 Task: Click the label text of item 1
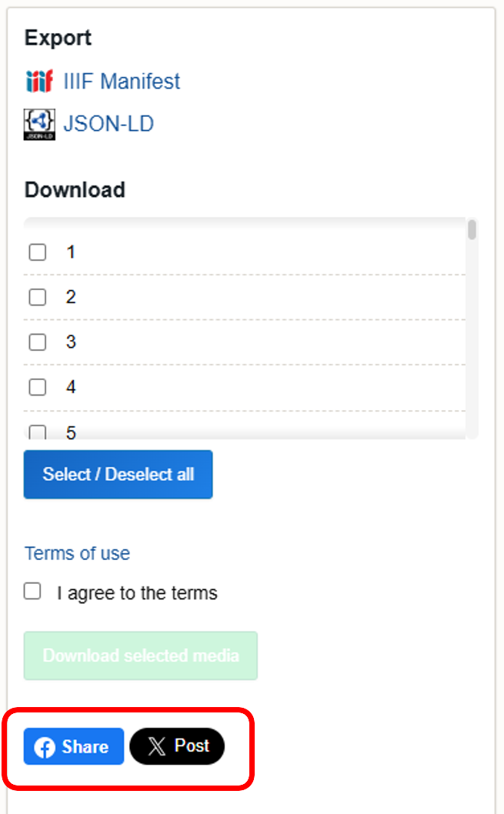point(71,252)
